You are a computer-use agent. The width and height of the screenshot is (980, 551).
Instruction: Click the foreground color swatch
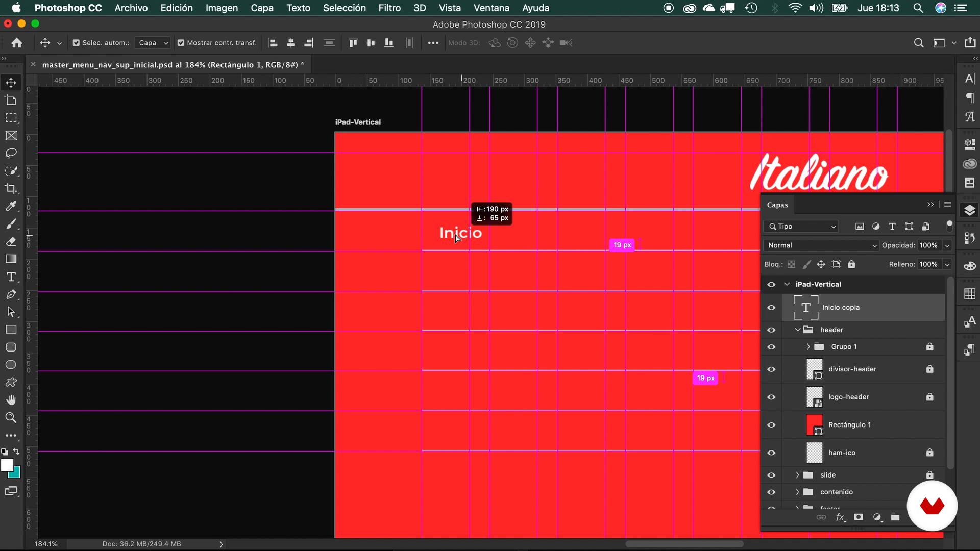[7, 465]
